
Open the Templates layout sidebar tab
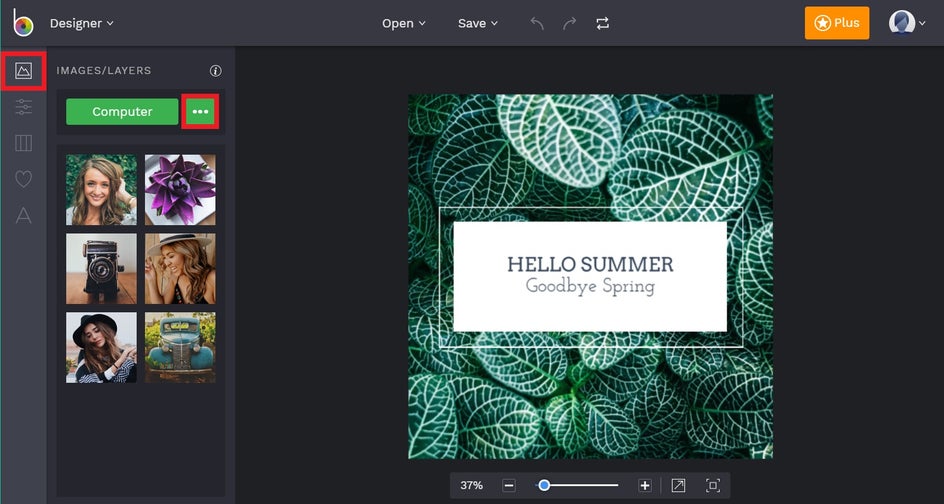(x=23, y=143)
